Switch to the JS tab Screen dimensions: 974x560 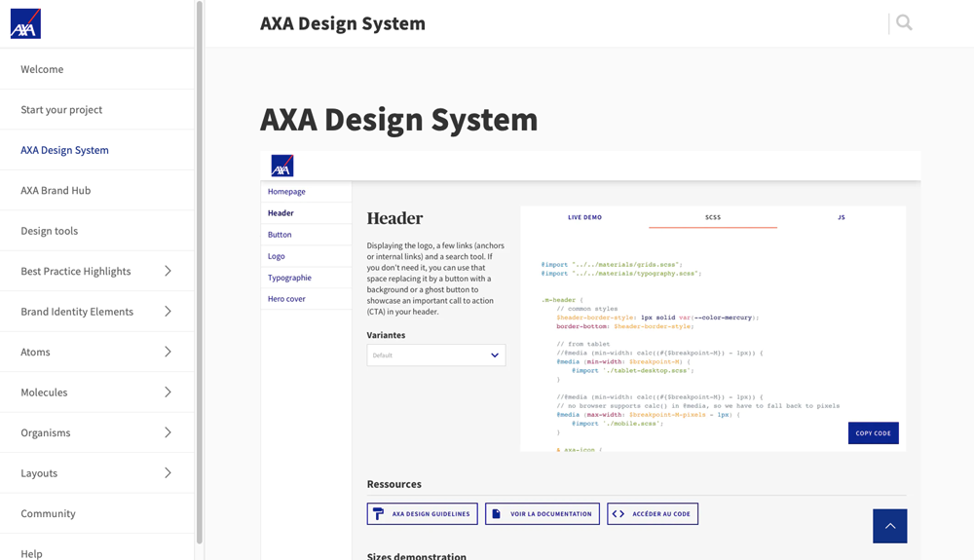[x=842, y=217]
